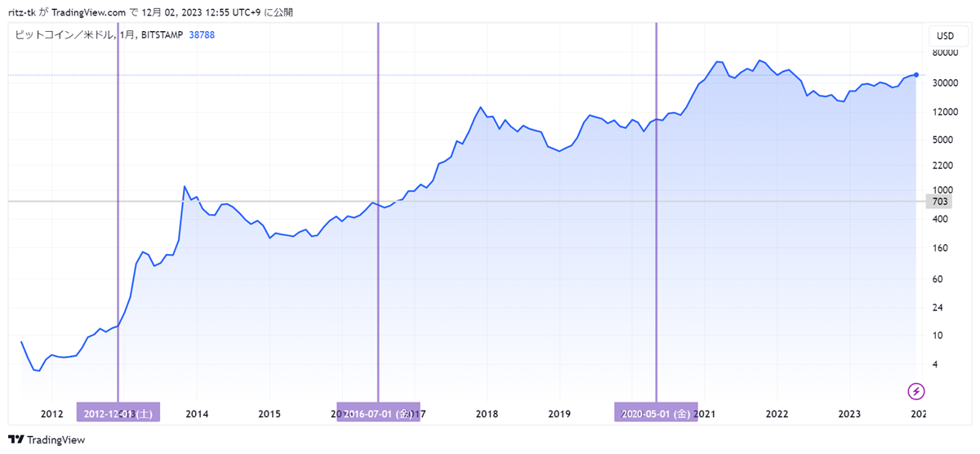Image resolution: width=980 pixels, height=454 pixels.
Task: Click 2014 on the time axis
Action: pos(197,414)
